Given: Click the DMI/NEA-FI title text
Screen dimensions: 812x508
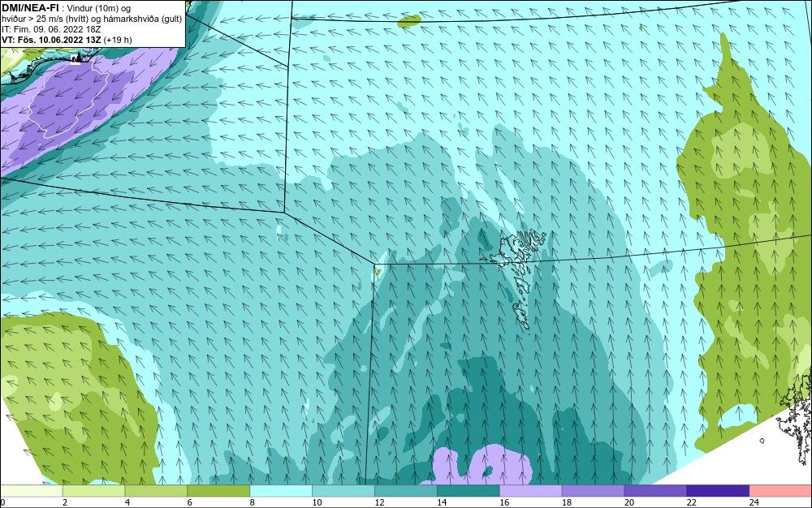Looking at the screenshot, I should click(30, 8).
